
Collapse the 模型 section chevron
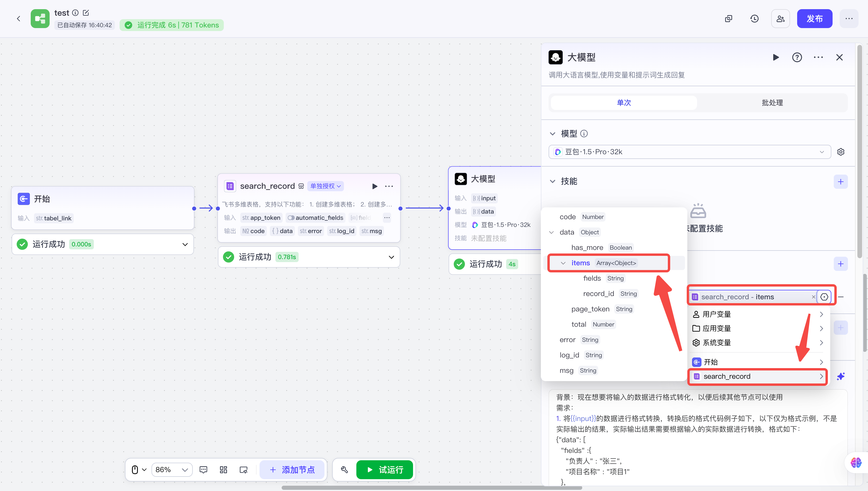click(x=552, y=134)
